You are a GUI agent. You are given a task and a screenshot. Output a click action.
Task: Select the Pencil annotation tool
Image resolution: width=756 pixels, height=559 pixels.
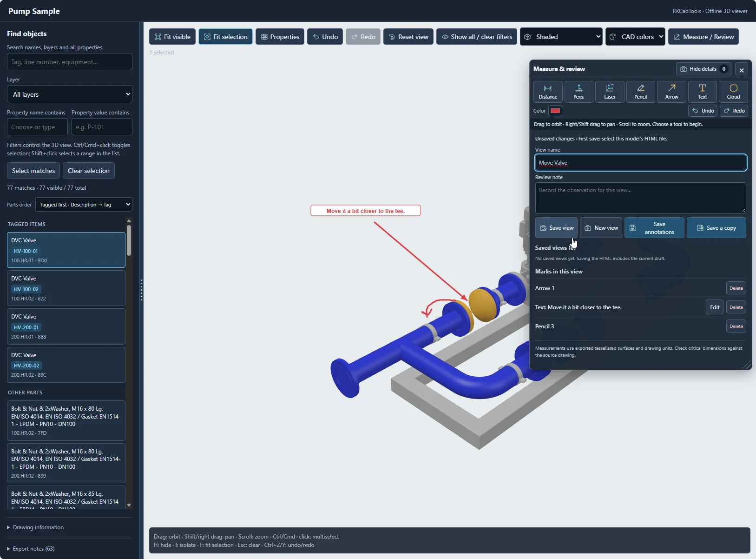[x=640, y=92]
